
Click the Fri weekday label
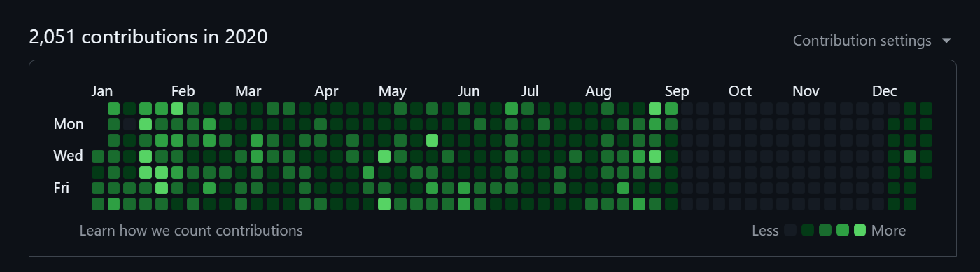(x=61, y=188)
